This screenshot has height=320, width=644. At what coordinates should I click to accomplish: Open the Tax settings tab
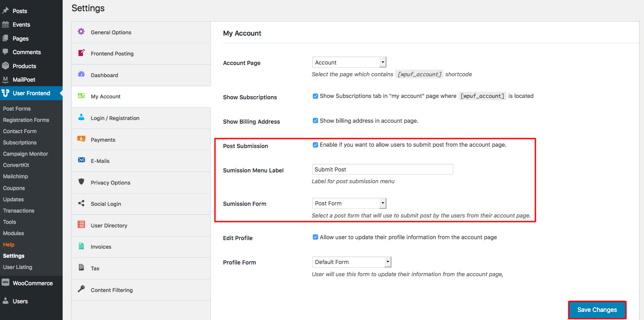(x=141, y=269)
